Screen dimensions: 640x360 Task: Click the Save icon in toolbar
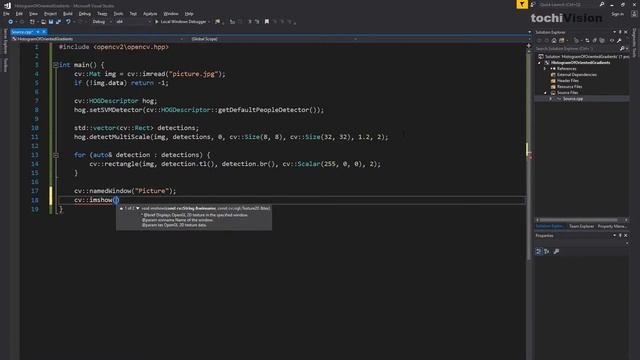click(x=51, y=22)
